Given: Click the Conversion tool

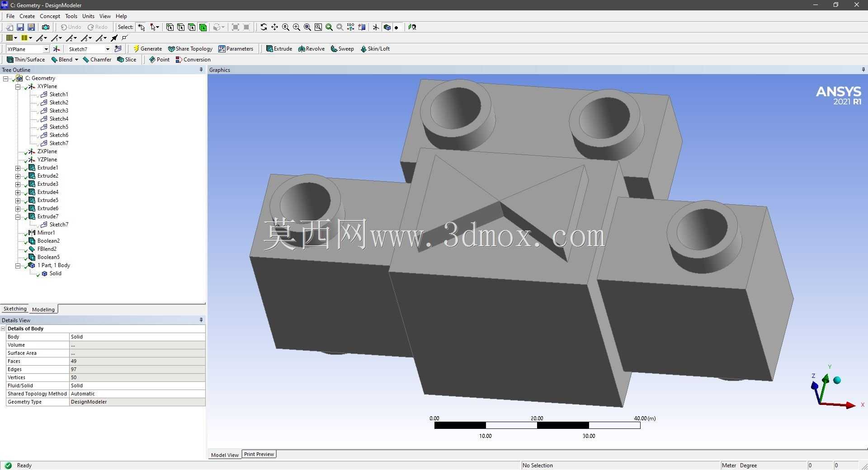Looking at the screenshot, I should click(193, 60).
